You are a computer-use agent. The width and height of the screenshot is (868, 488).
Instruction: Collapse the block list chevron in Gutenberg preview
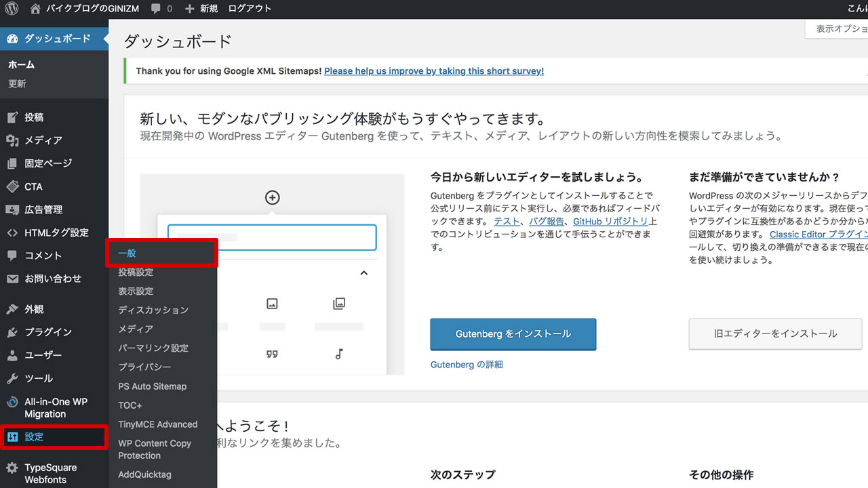pyautogui.click(x=363, y=272)
